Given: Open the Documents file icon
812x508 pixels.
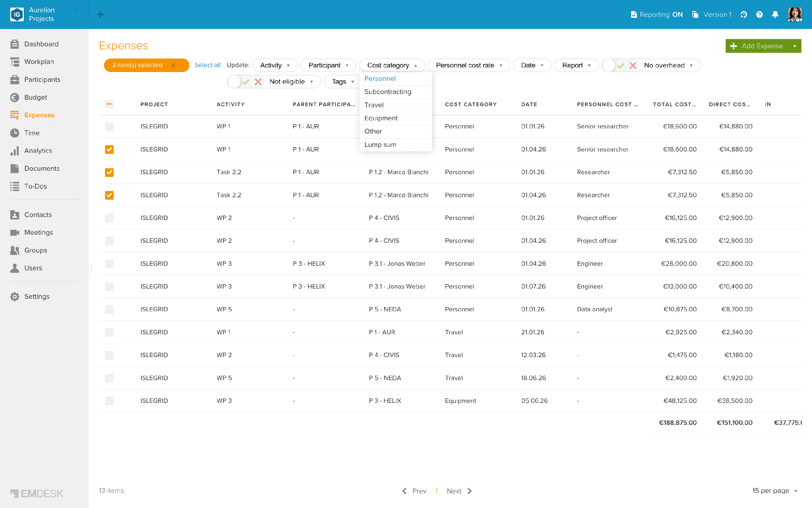Looking at the screenshot, I should [14, 169].
